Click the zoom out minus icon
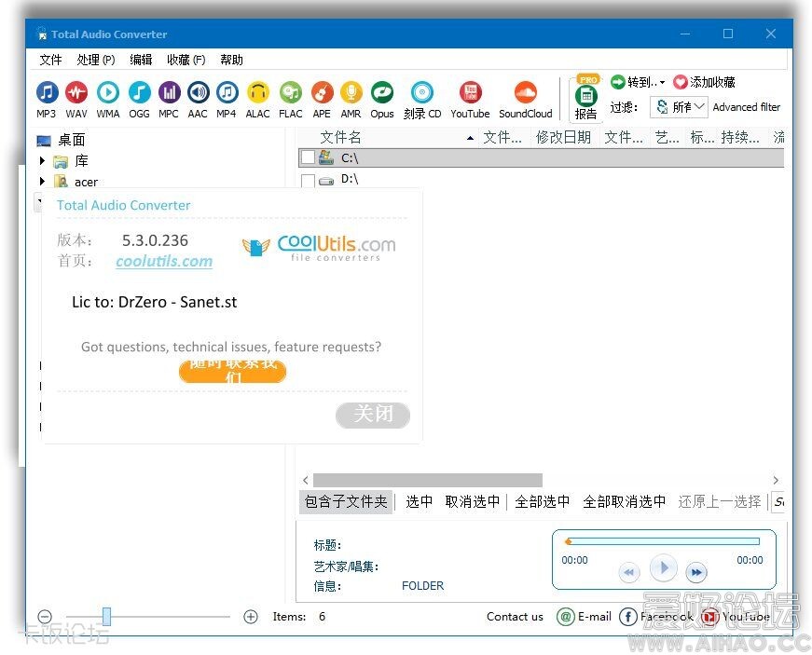This screenshot has height=655, width=812. click(45, 616)
